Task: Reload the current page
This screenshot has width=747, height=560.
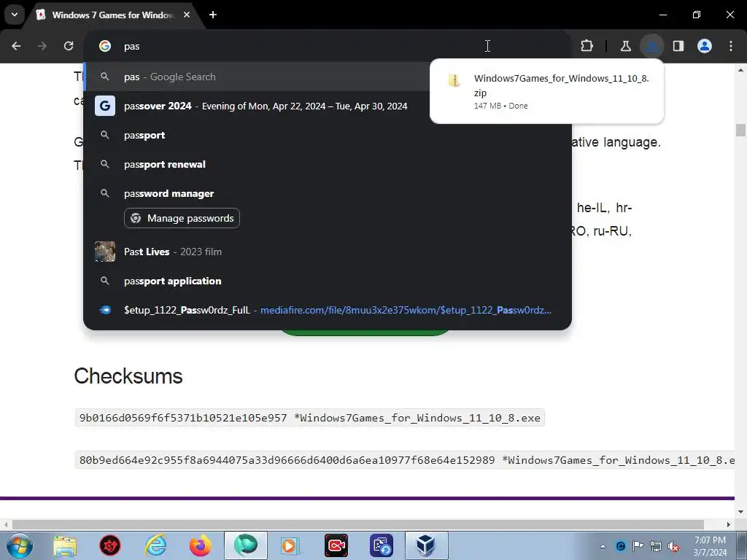Action: coord(69,46)
